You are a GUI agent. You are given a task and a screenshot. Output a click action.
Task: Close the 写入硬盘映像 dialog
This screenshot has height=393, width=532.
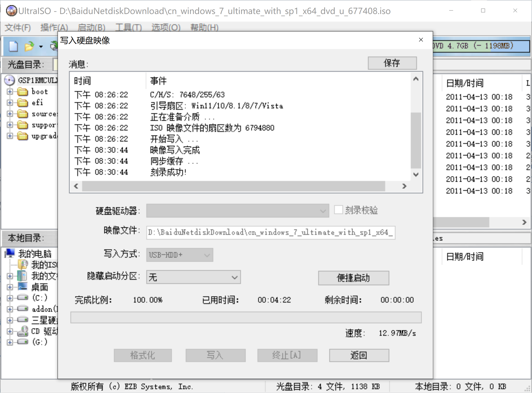421,40
